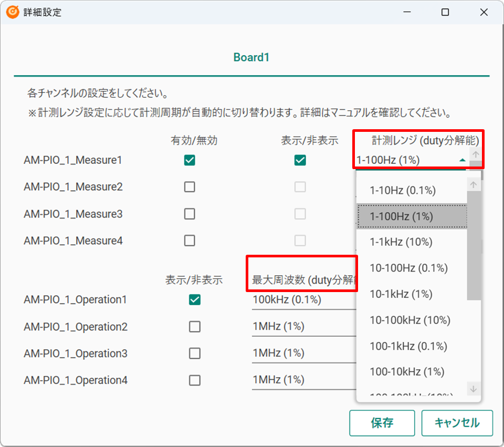Viewport: 504px width, 447px height.
Task: Minimize the 詳細設定 window
Action: [x=406, y=12]
